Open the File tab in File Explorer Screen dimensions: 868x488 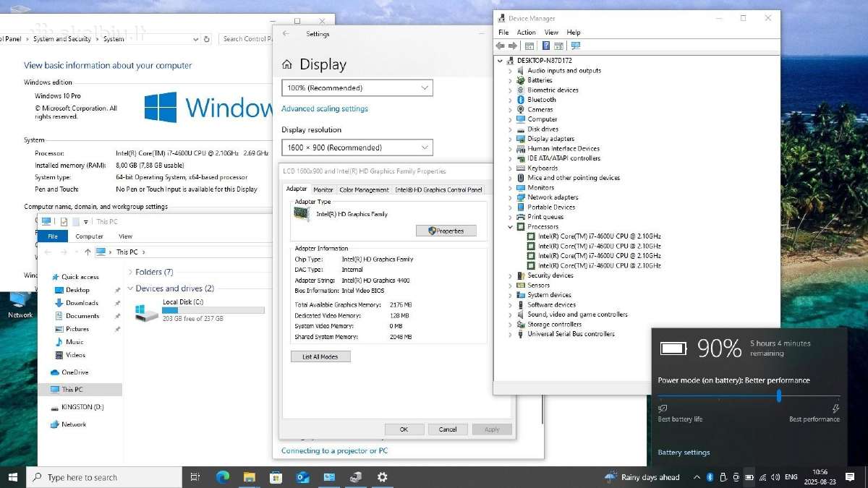pos(53,236)
